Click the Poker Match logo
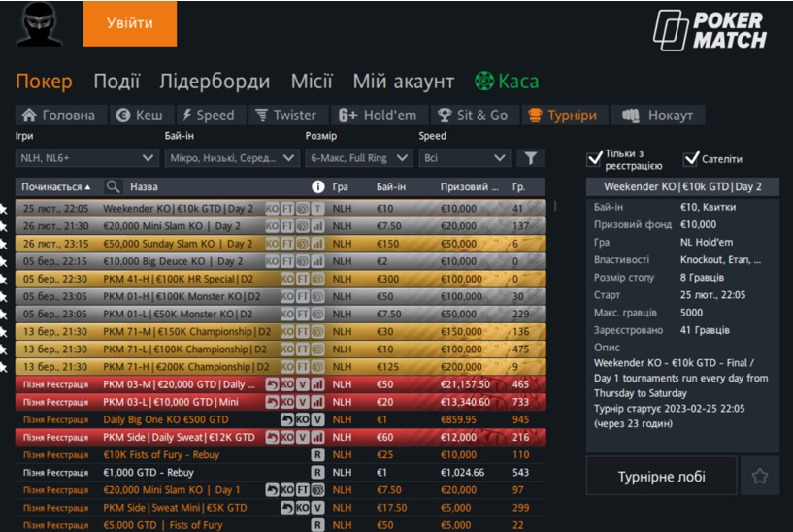This screenshot has height=532, width=793. coord(710,29)
